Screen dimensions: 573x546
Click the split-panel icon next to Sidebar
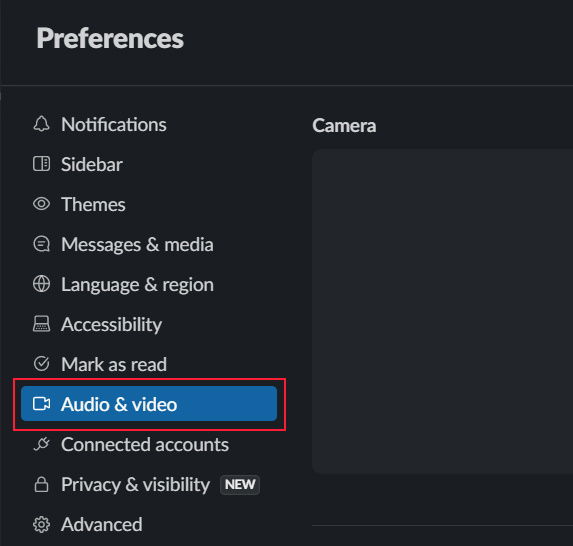tap(41, 164)
